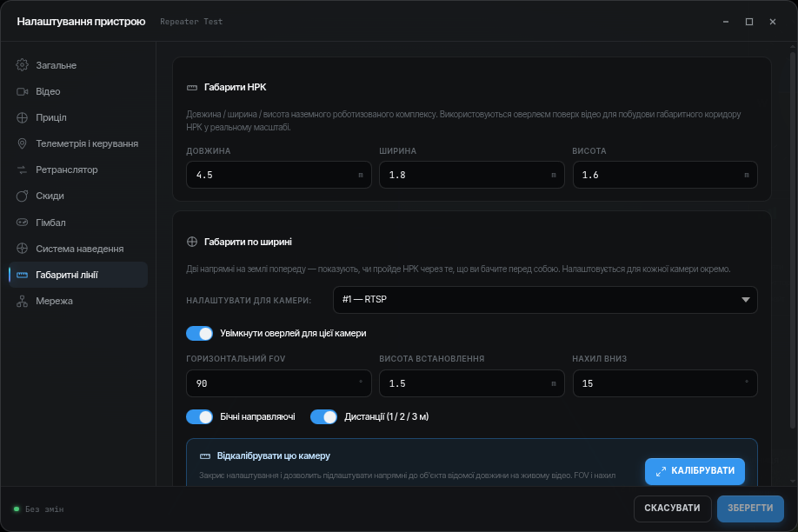Click the Габарити по ширині heading

coord(248,242)
